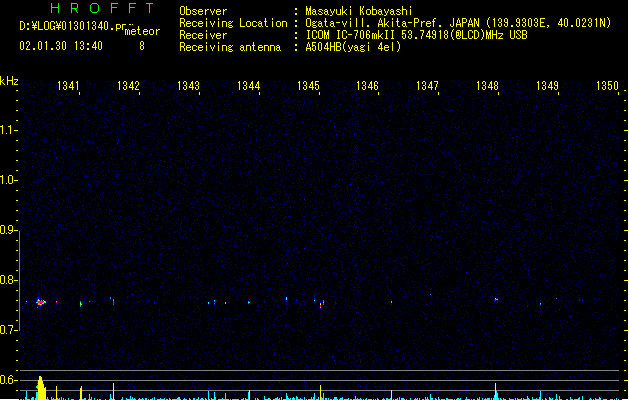Screen dimensions: 629x400
Task: Select the A504HB(yagi 4el) antenna text
Action: click(353, 47)
